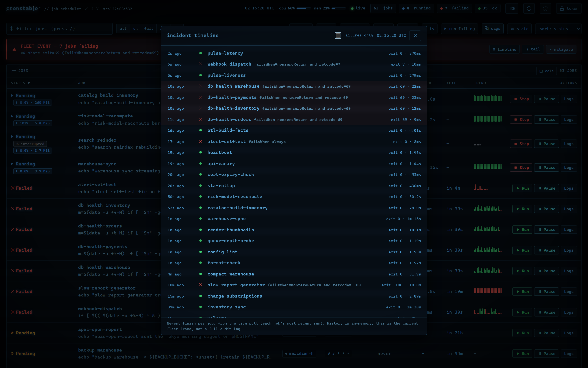The height and width of the screenshot is (368, 588).
Task: Pause the alert-selftest job
Action: pyautogui.click(x=547, y=188)
